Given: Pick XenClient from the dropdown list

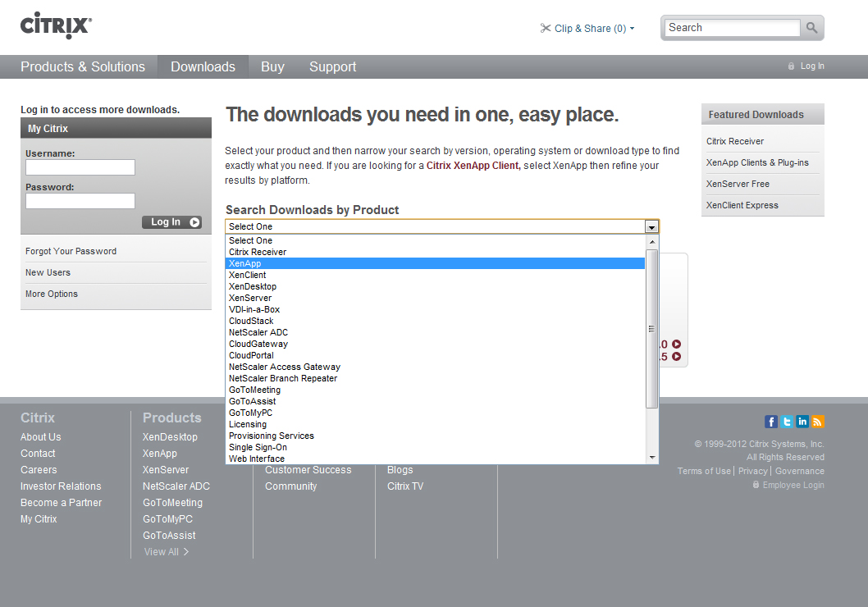Looking at the screenshot, I should 436,275.
